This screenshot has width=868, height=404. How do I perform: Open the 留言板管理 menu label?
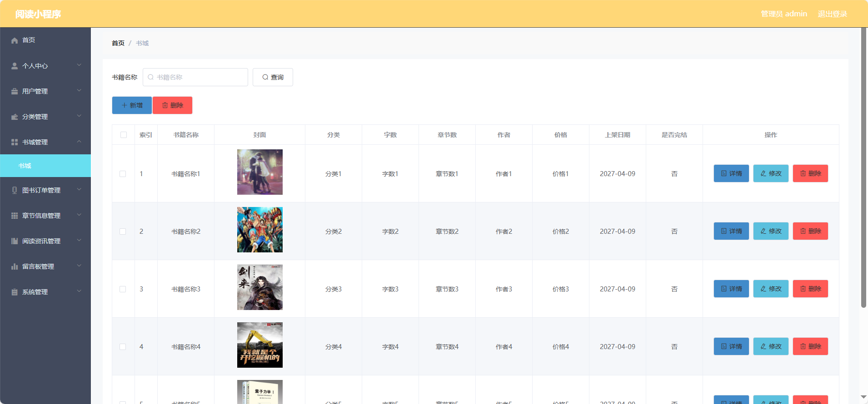[38, 266]
